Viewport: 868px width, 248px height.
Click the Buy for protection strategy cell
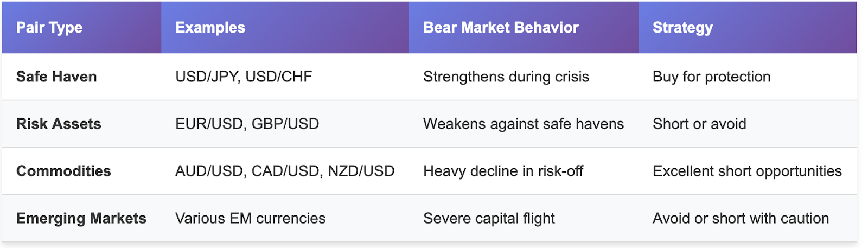tap(712, 77)
